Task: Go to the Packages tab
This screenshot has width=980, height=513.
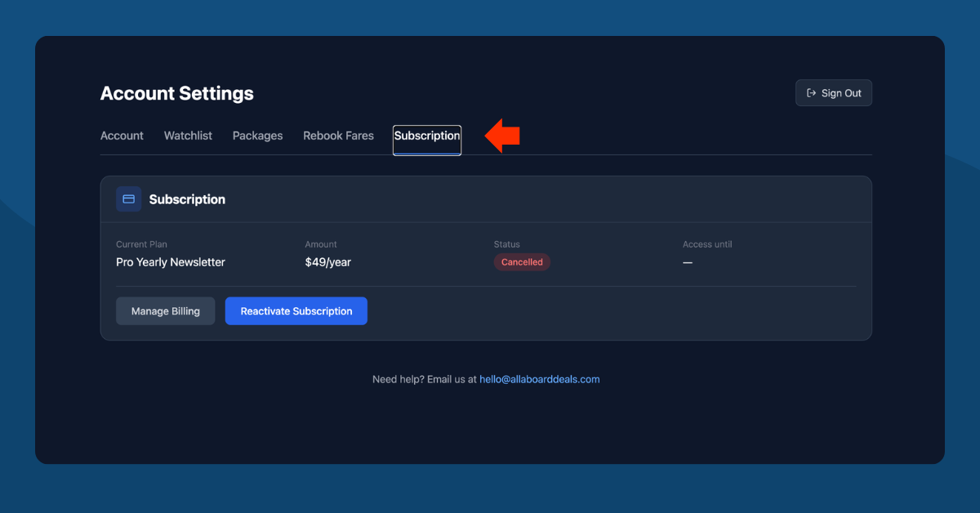Action: pyautogui.click(x=257, y=136)
